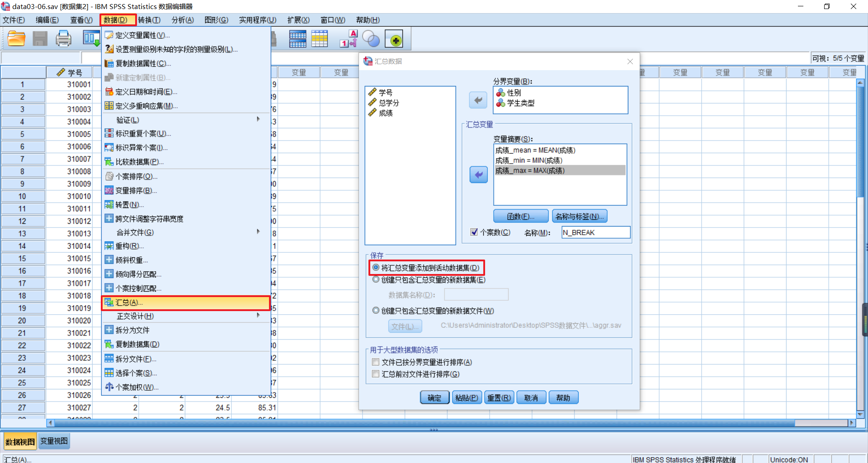Viewport: 868px width, 463px height.
Task: Toggle the 个案数 checkbox
Action: tap(474, 232)
